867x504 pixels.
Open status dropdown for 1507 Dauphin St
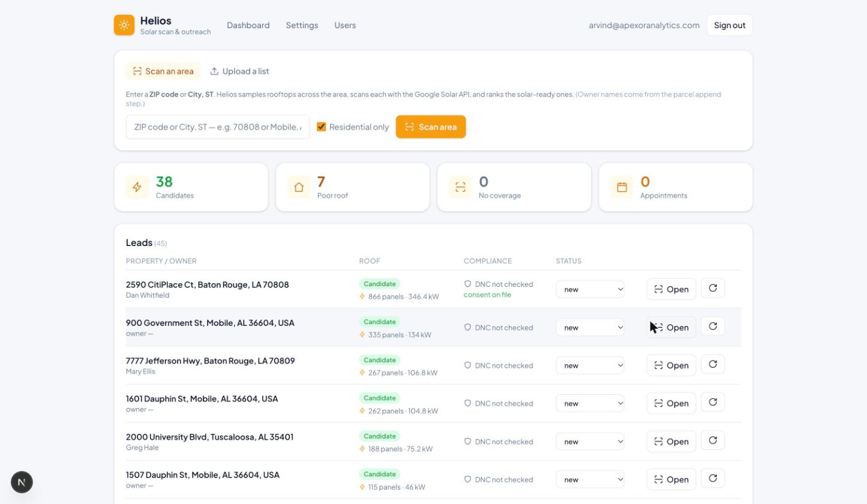[590, 479]
